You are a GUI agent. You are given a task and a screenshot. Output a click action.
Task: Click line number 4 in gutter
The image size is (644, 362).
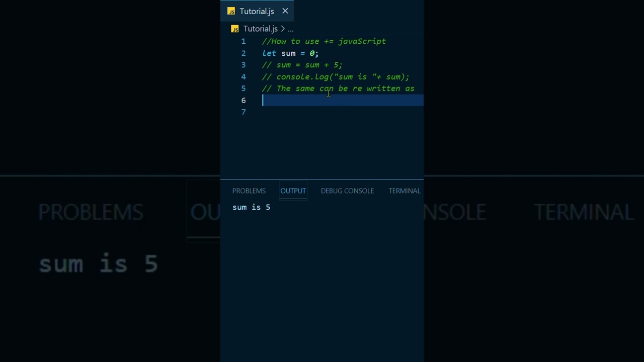[244, 77]
